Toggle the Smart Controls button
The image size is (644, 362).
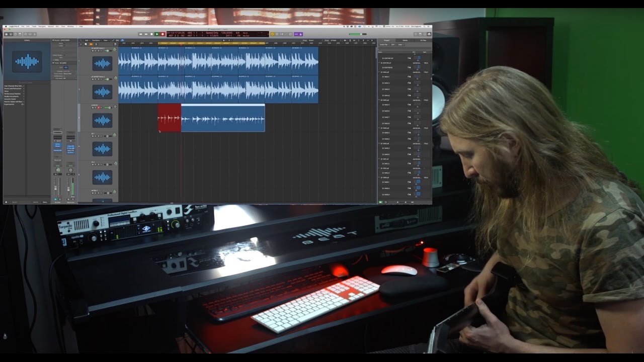(26, 34)
